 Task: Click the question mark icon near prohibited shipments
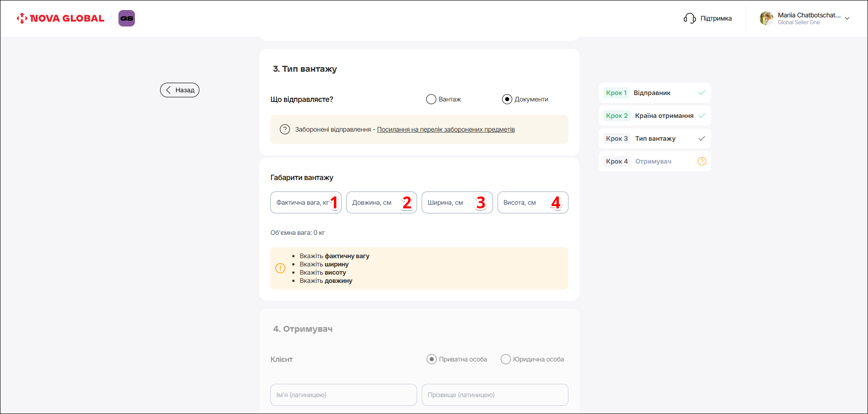point(285,129)
